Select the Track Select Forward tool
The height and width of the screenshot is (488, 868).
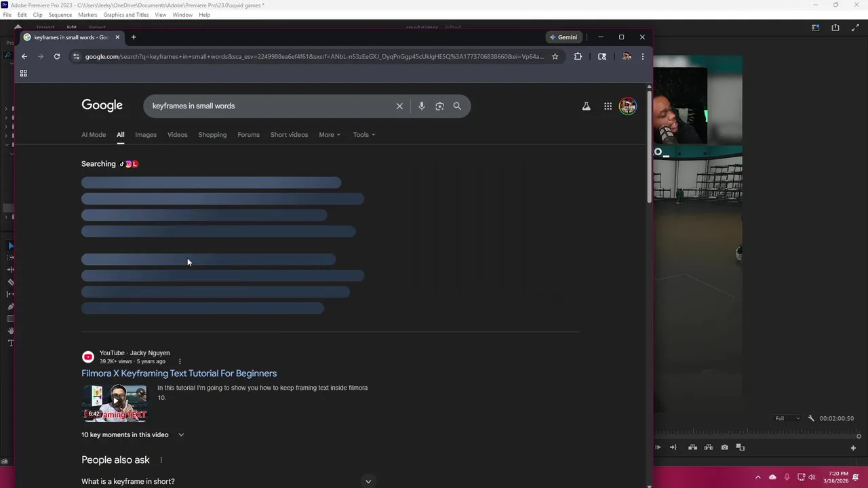pyautogui.click(x=11, y=258)
